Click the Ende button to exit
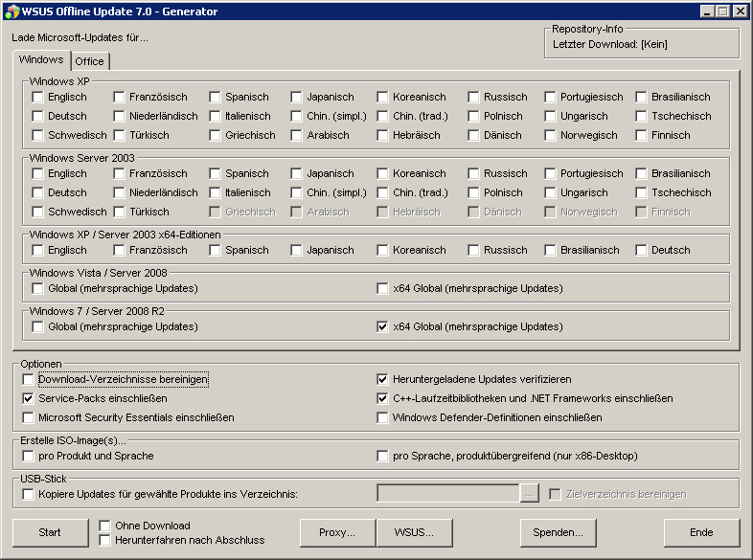753x560 pixels. tap(701, 532)
